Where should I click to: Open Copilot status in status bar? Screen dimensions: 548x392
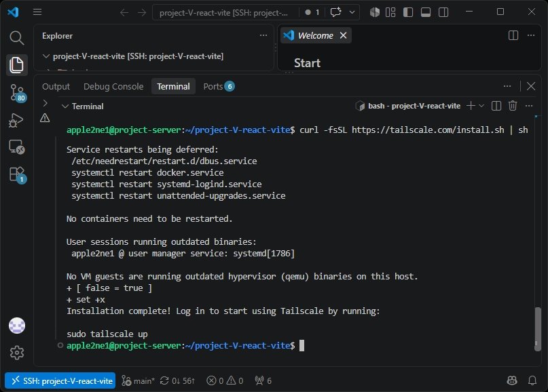pyautogui.click(x=512, y=380)
